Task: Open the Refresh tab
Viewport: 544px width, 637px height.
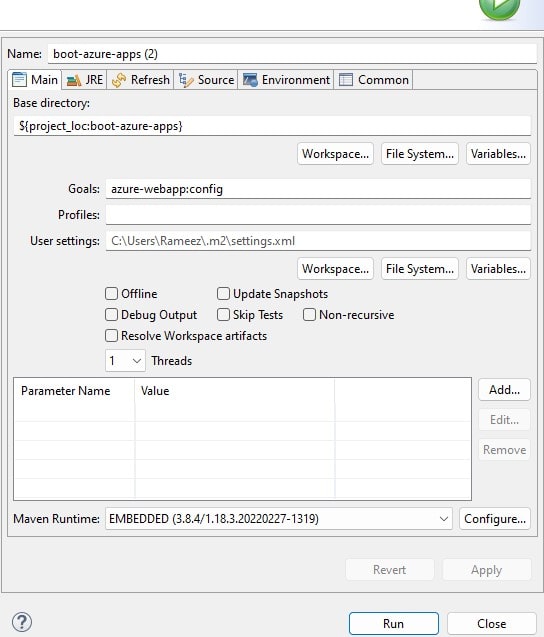Action: (141, 80)
